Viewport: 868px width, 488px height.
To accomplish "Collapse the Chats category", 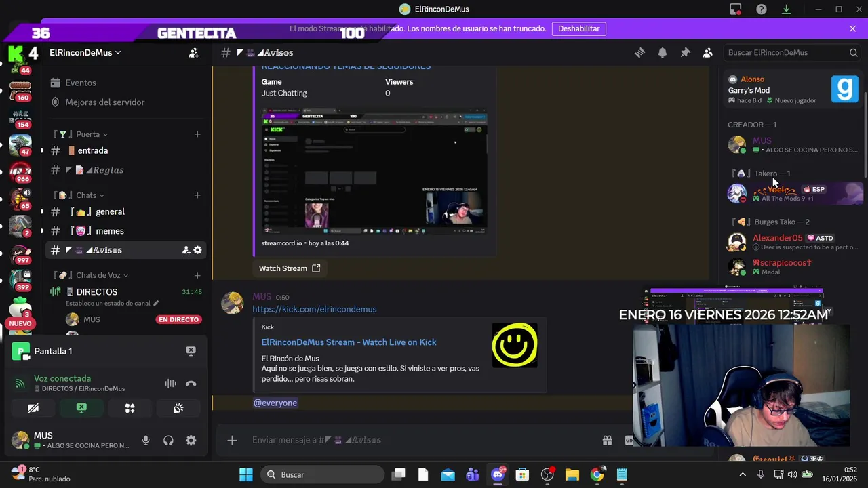I will point(85,195).
